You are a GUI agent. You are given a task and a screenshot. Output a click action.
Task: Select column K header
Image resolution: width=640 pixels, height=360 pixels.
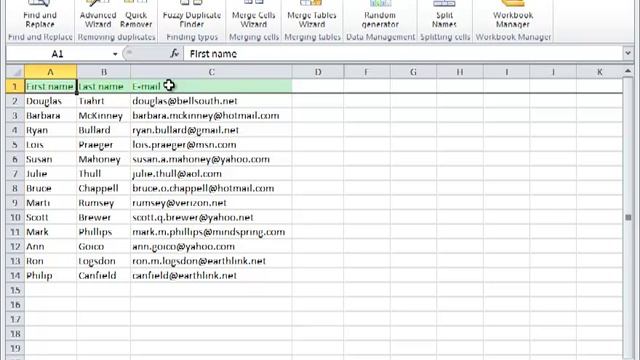point(600,72)
